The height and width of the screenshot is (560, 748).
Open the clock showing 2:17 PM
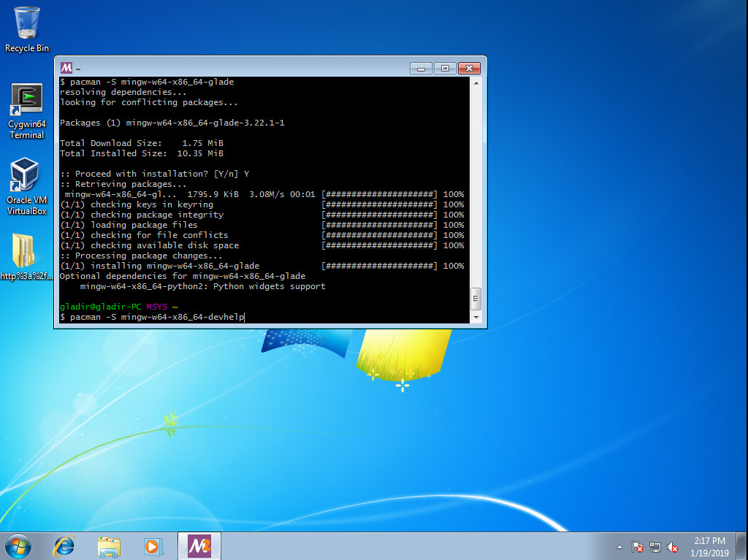pos(709,545)
